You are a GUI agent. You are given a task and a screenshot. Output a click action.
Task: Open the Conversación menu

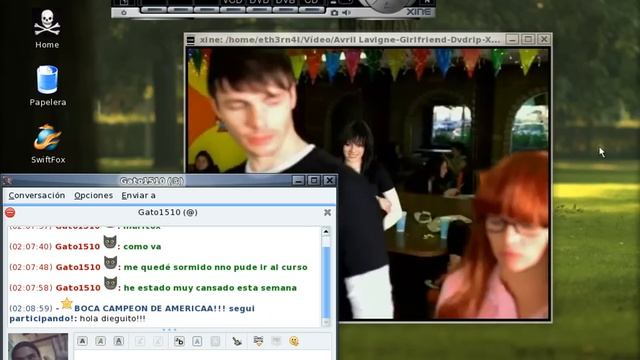[x=37, y=196]
